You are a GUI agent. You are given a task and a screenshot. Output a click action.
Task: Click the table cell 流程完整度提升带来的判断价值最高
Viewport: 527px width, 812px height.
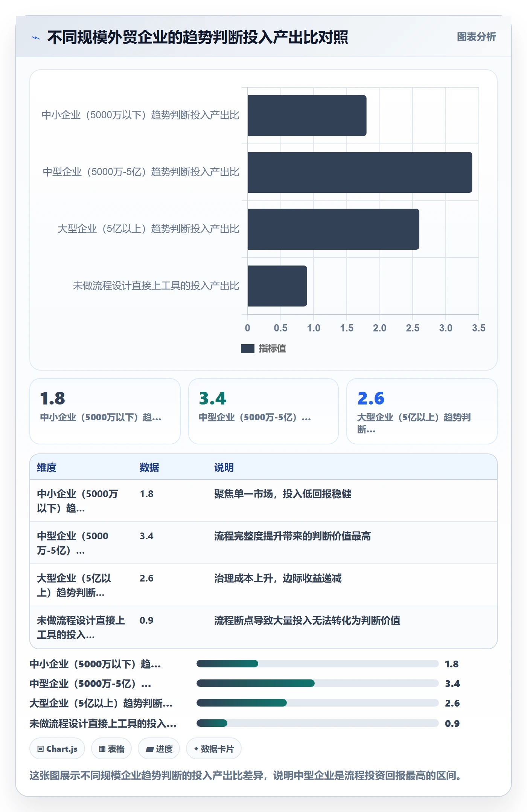[x=292, y=536]
